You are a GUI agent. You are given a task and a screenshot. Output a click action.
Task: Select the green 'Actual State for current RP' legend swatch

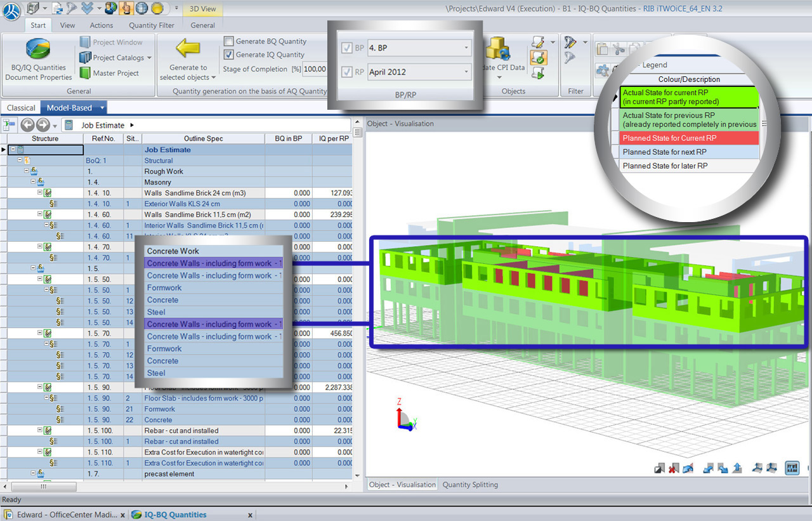coord(690,96)
